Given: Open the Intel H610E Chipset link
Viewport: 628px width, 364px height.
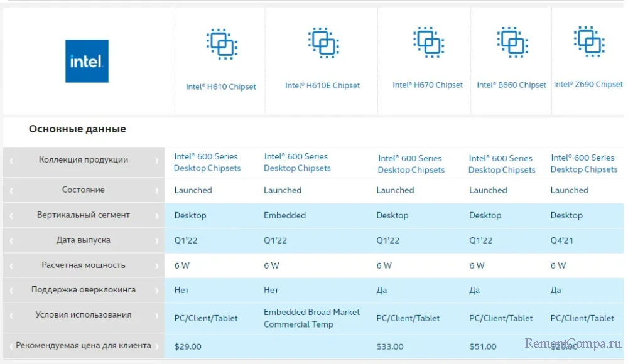Looking at the screenshot, I should tap(322, 86).
